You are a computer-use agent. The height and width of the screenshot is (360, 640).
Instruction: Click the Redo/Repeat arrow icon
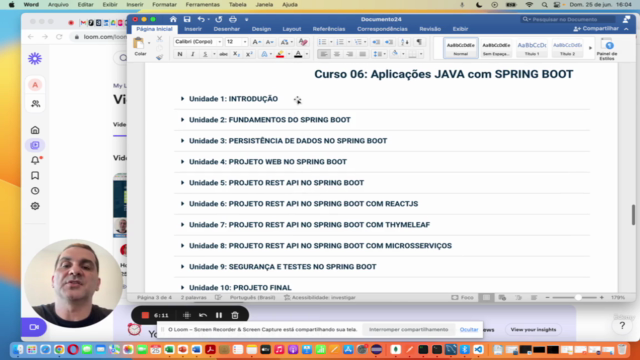(x=219, y=19)
